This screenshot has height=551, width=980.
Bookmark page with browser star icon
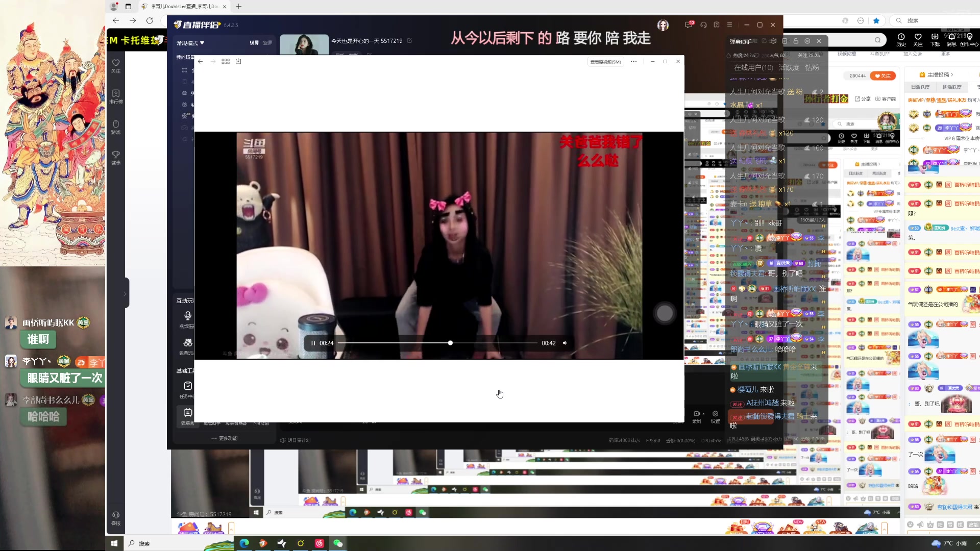coord(876,21)
